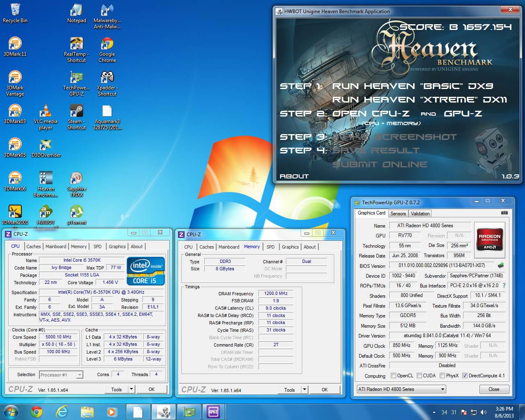Open Internet Explorer from the taskbar
This screenshot has height=420, width=525.
click(62, 411)
